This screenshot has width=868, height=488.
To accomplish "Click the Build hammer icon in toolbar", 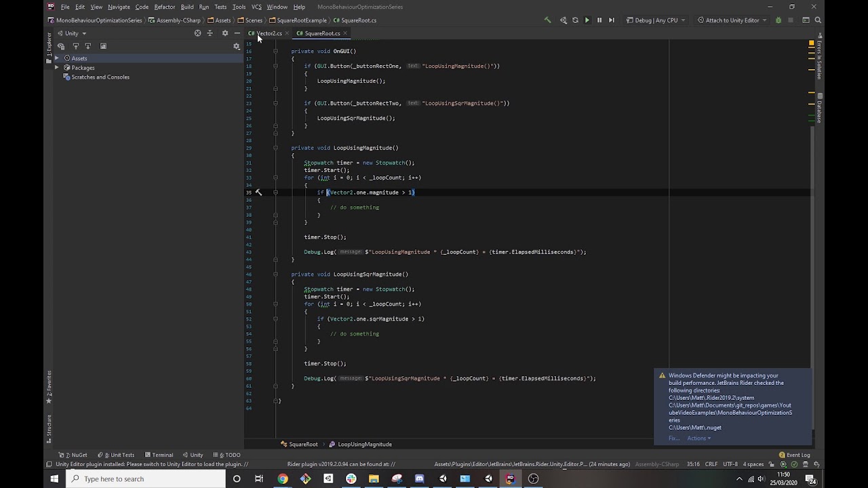I will click(548, 20).
